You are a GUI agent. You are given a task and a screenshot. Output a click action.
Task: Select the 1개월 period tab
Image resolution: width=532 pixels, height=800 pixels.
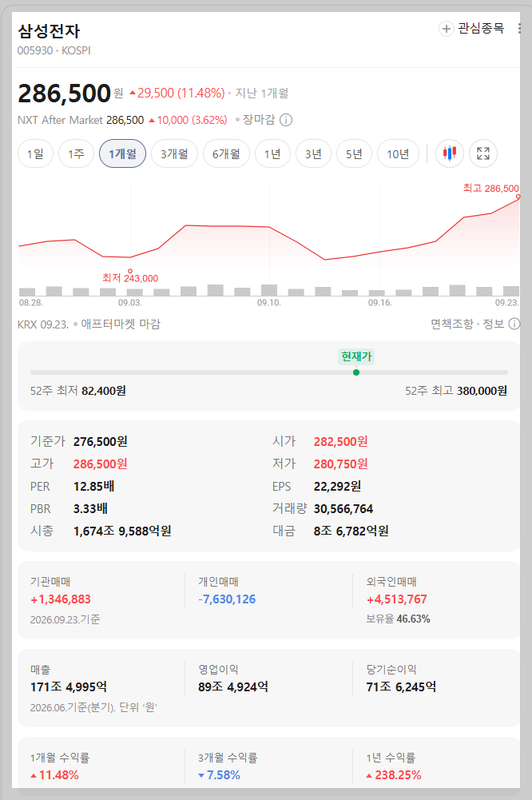(122, 153)
